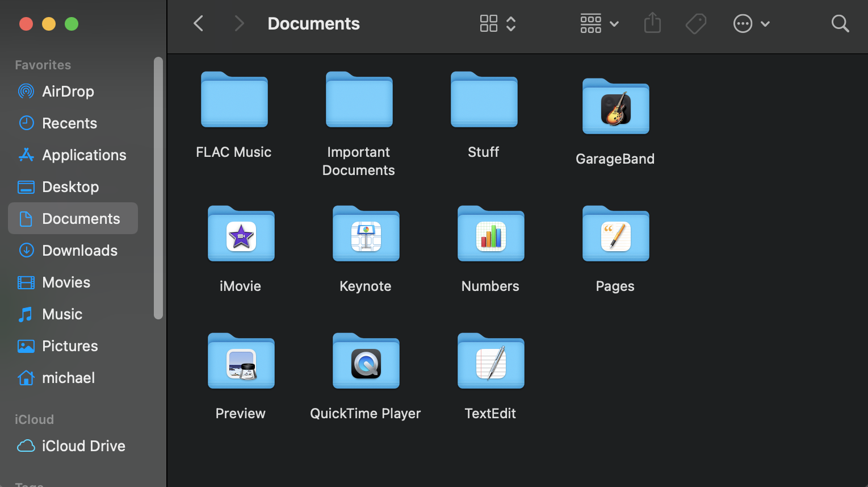The height and width of the screenshot is (487, 868).
Task: Go to iCloud Drive in the sidebar
Action: (83, 446)
